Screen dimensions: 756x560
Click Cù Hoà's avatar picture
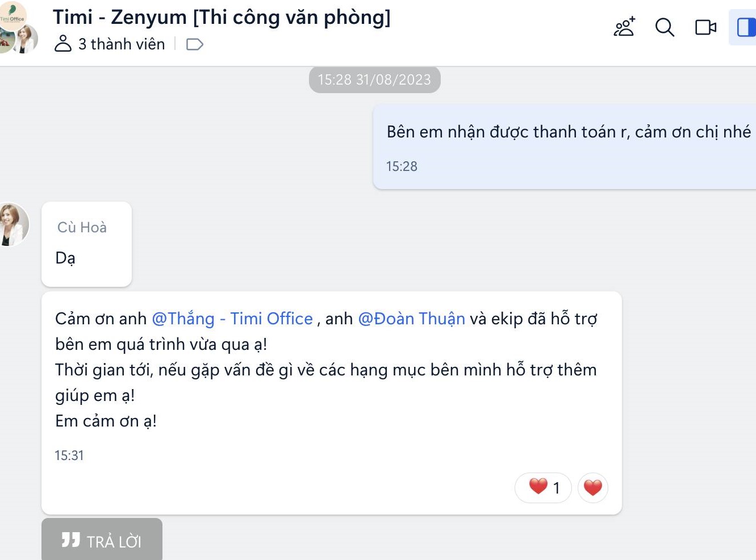[14, 224]
